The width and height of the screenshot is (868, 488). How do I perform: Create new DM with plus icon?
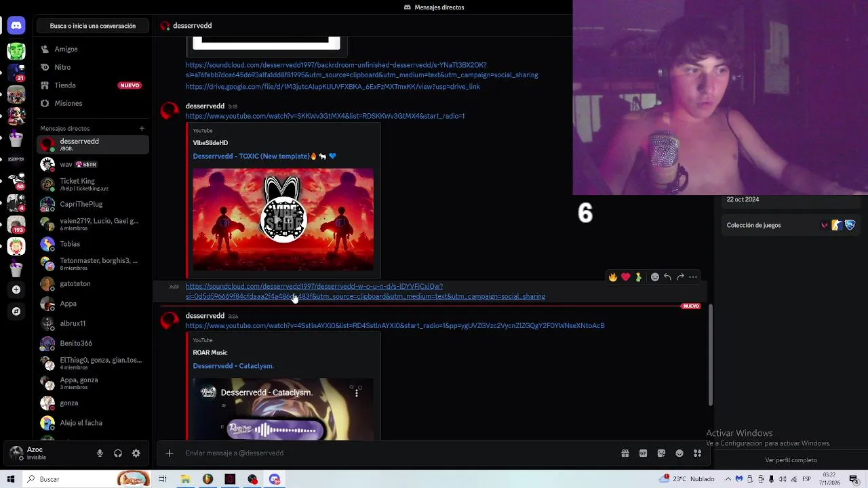pos(142,128)
